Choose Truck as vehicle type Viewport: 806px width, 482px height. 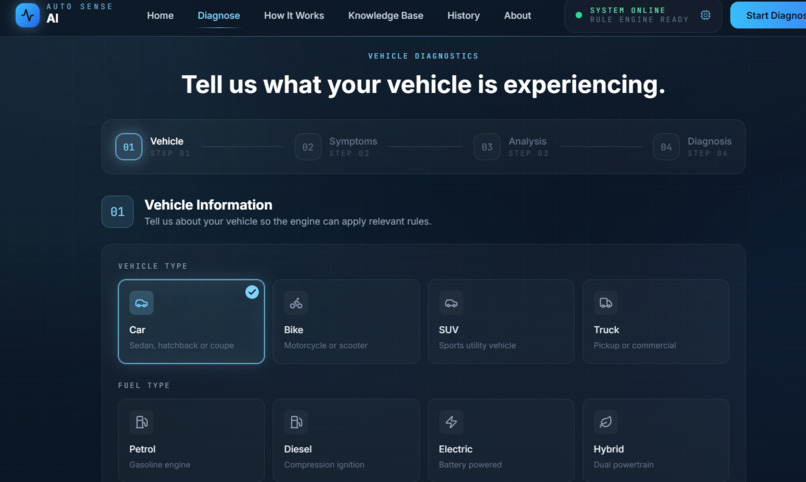[655, 322]
